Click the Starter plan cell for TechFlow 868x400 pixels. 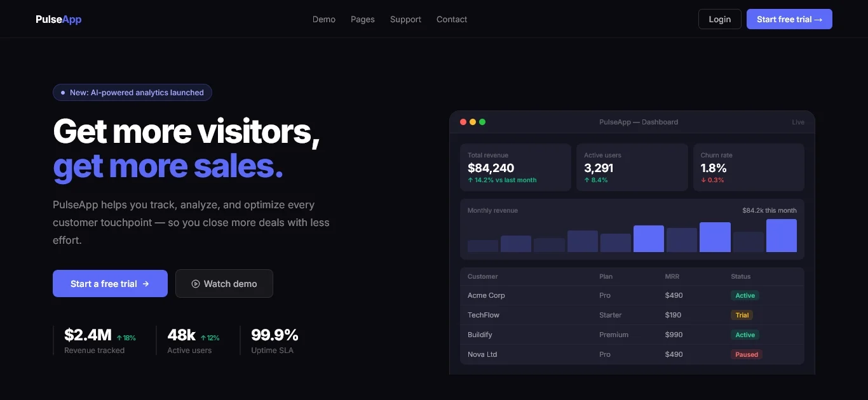[x=611, y=315]
